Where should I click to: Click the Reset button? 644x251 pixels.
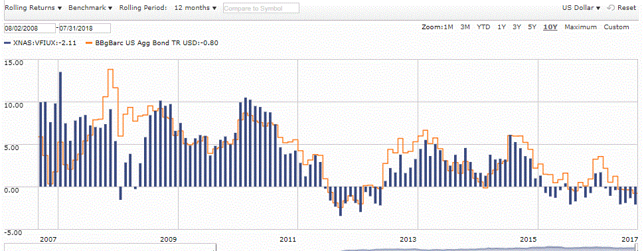(x=627, y=8)
